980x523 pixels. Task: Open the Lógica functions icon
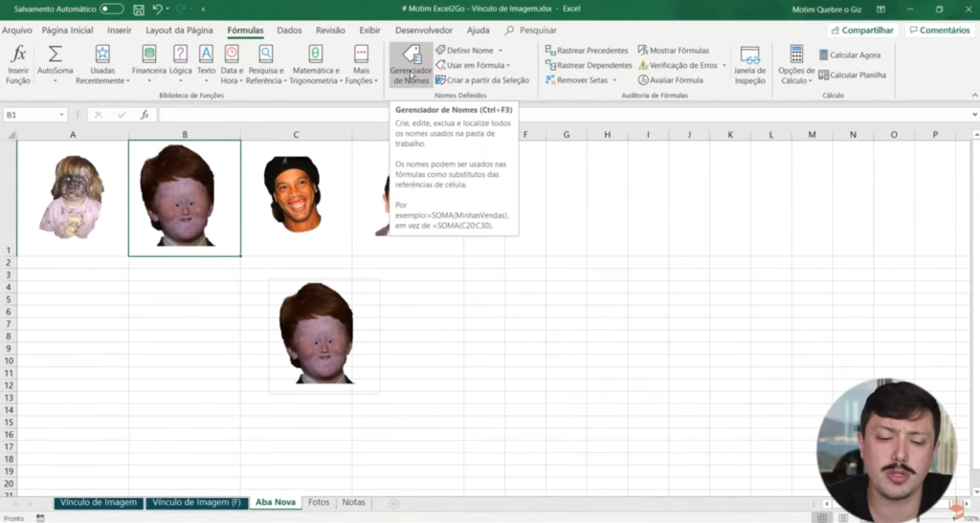click(180, 54)
